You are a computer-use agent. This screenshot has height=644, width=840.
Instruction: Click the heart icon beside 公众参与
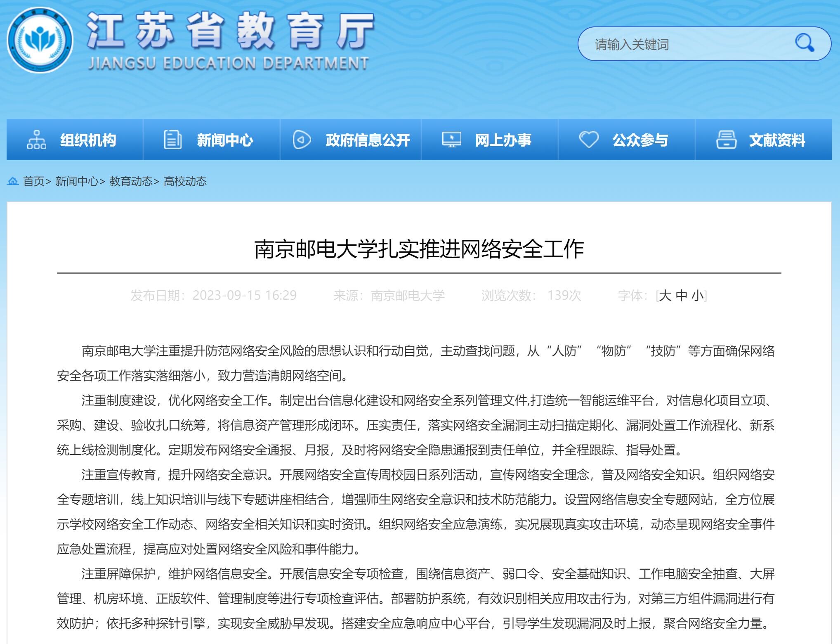point(589,140)
